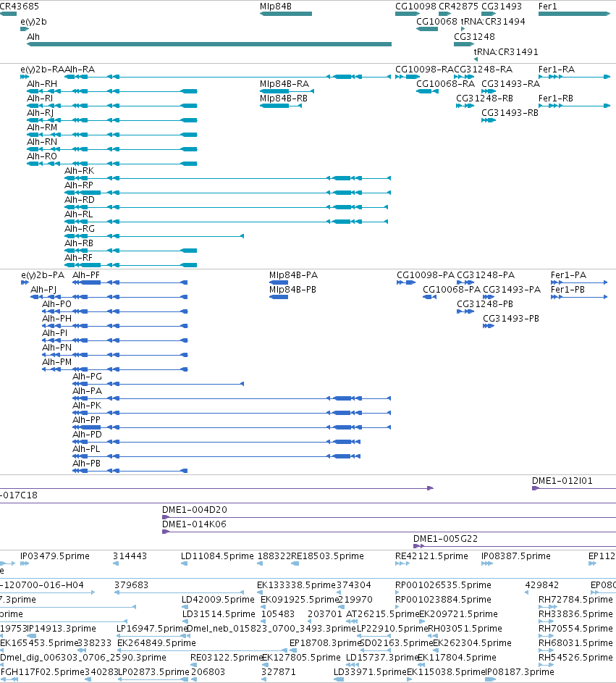The width and height of the screenshot is (616, 683).
Task: Click the e(y)2b gene label
Action: 33,22
